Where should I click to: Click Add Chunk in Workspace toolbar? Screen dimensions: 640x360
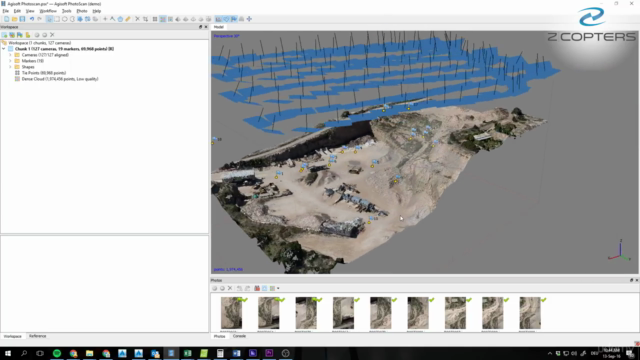pos(4,35)
